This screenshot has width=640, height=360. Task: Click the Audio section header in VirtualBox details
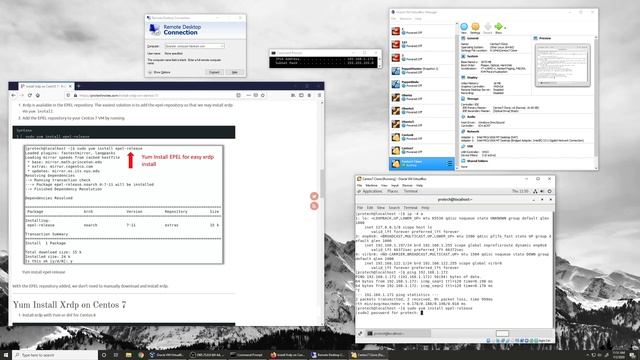tap(471, 117)
